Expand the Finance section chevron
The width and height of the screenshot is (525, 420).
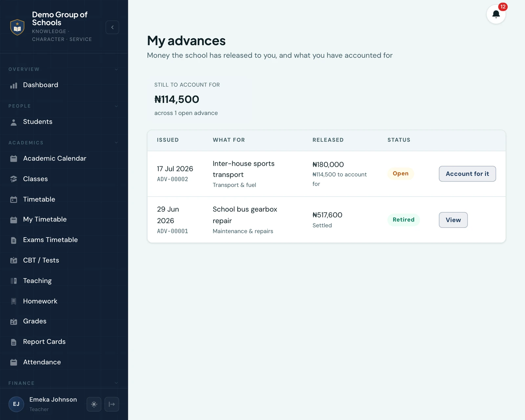[x=116, y=383]
